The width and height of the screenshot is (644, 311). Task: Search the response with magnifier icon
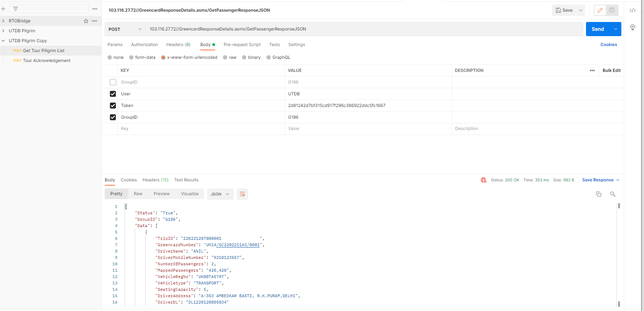point(613,194)
